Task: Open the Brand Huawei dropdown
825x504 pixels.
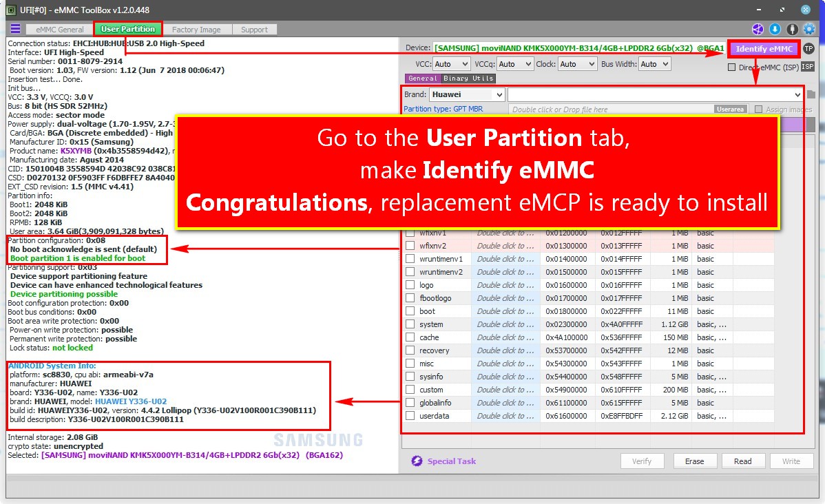Action: [x=467, y=95]
